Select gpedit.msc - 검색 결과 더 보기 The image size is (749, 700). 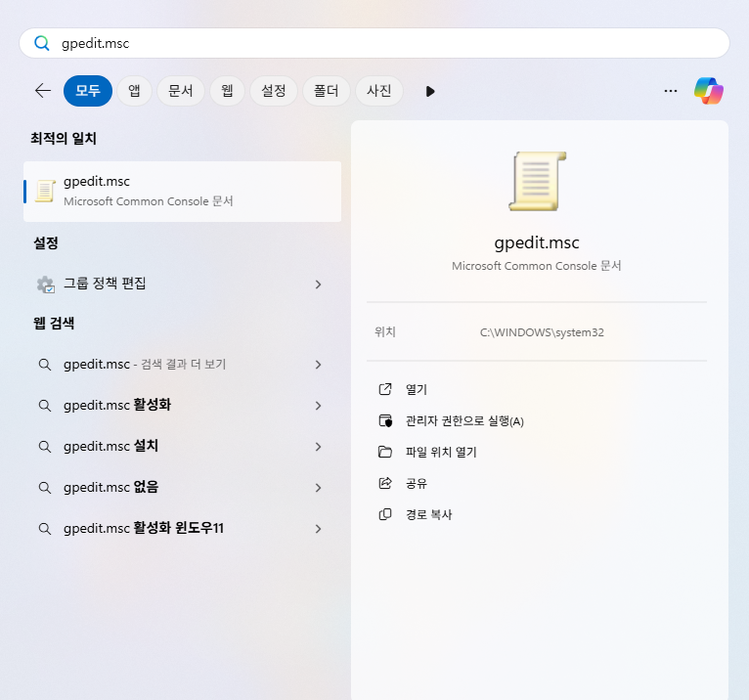183,365
